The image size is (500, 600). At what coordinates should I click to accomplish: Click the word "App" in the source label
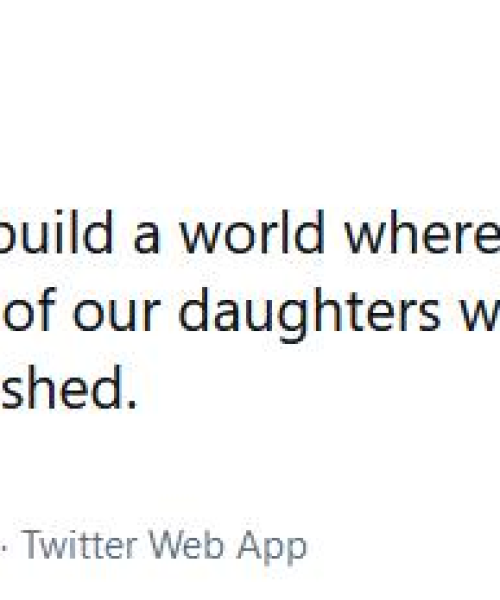pyautogui.click(x=272, y=548)
